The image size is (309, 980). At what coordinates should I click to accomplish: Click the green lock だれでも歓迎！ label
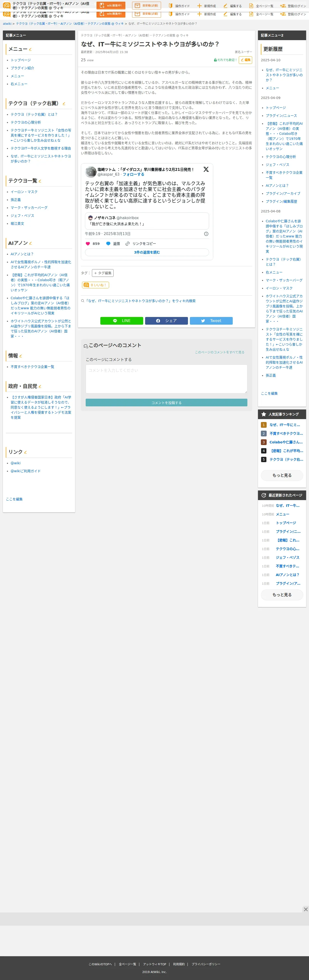pyautogui.click(x=225, y=60)
